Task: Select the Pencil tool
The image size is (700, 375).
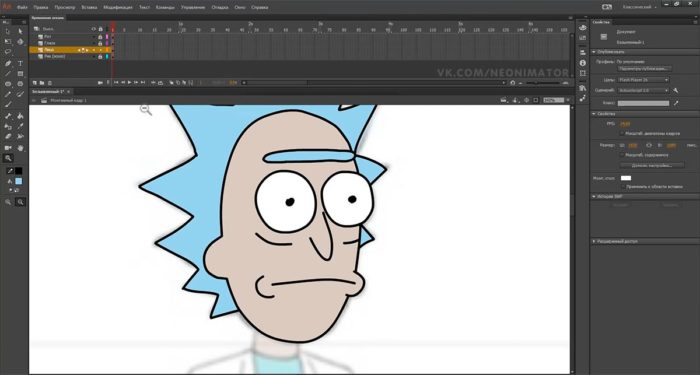Action: click(8, 94)
